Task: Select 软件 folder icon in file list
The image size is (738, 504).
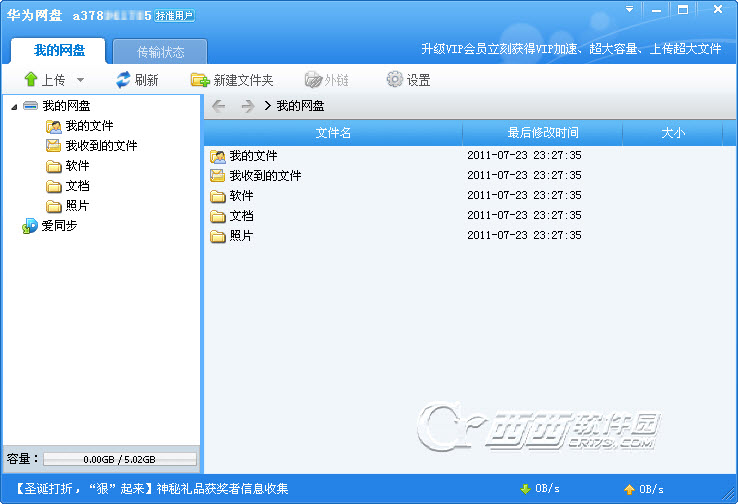Action: (218, 196)
